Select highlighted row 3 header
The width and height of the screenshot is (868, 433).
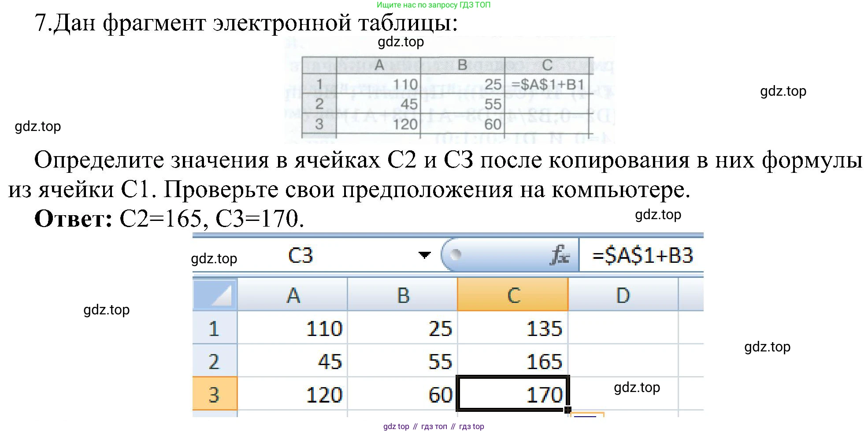(215, 394)
